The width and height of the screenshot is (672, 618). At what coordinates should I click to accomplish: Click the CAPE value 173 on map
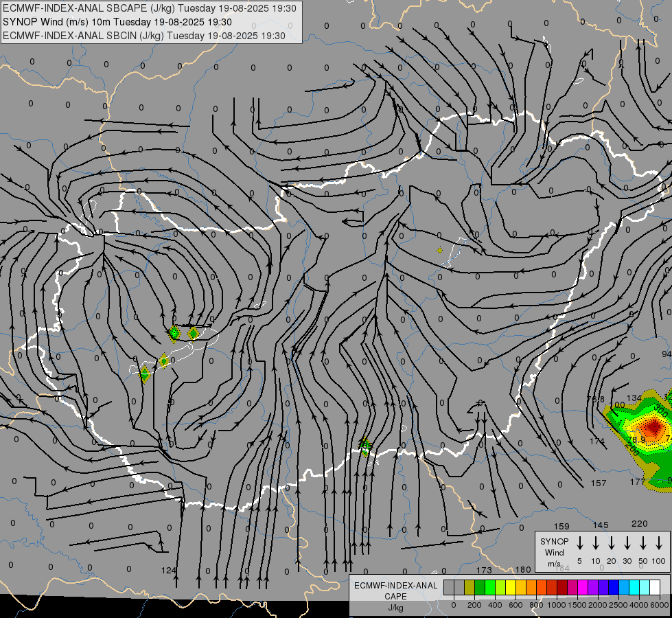point(484,570)
